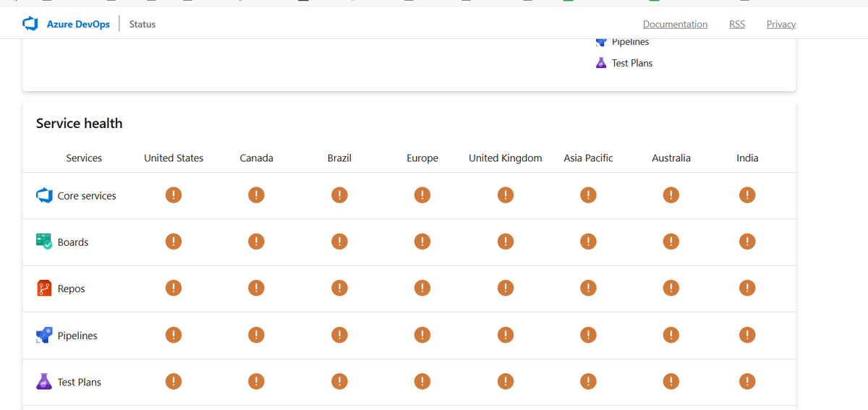Open the Azure DevOps home link
Image resolution: width=868 pixels, height=410 pixels.
click(78, 24)
